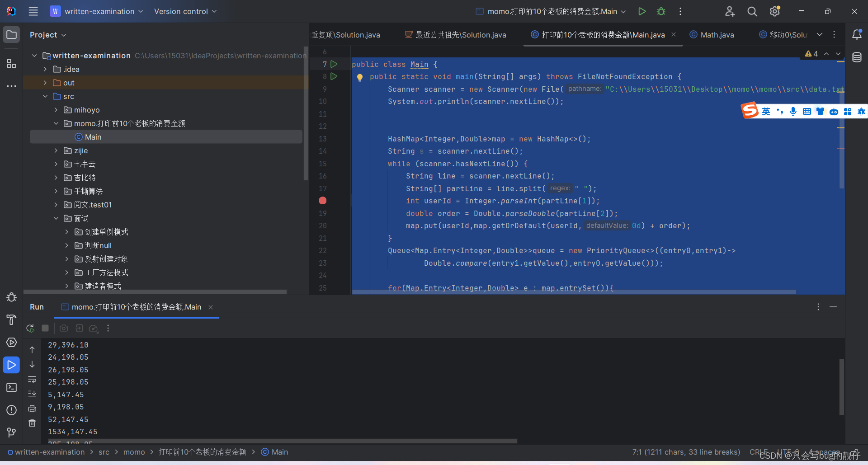The width and height of the screenshot is (868, 465).
Task: Open more run actions menu
Action: 680,11
